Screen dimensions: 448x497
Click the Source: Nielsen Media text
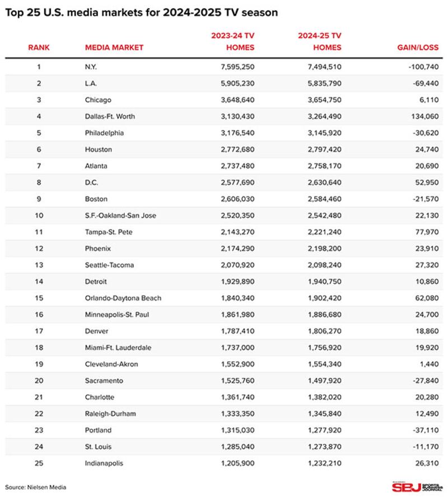click(36, 487)
